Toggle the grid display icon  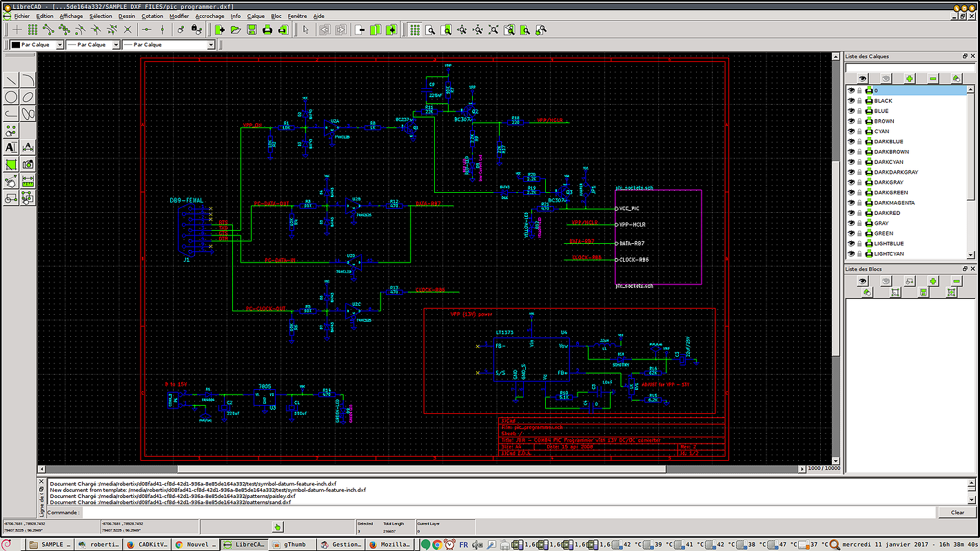point(414,30)
